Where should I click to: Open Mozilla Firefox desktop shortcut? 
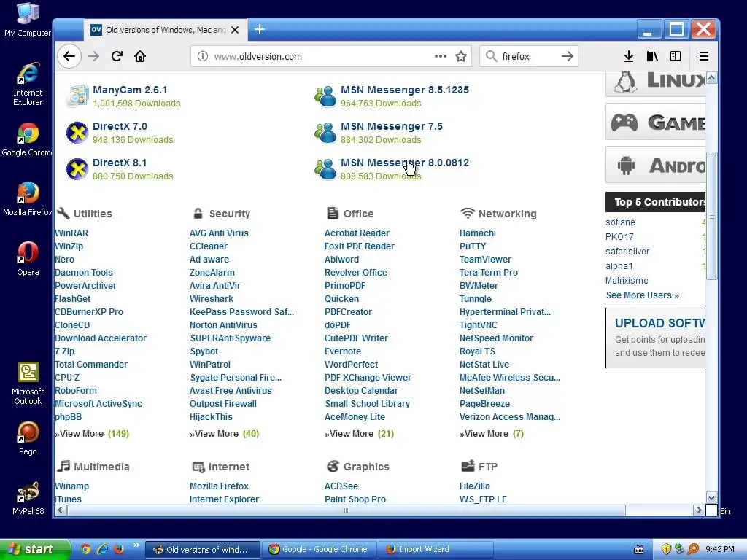pos(28,198)
